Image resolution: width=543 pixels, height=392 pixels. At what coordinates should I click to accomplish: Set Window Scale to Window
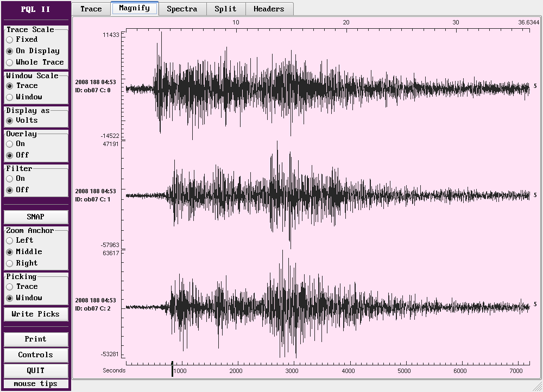tap(10, 97)
